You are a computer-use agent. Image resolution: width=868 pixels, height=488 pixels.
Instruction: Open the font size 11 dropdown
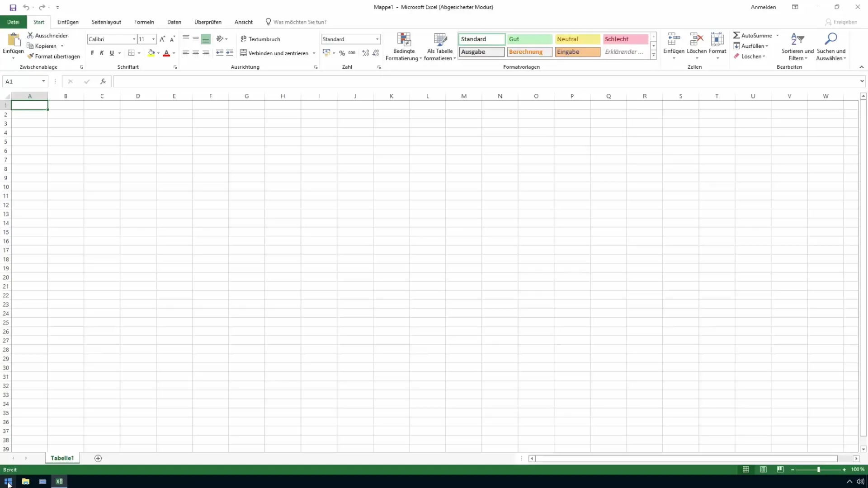click(x=154, y=39)
